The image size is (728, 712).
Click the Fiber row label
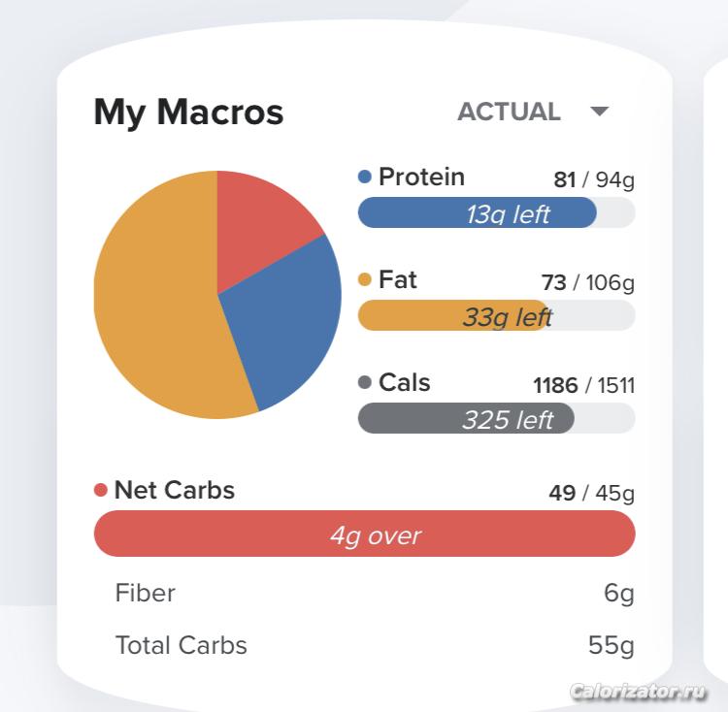[x=145, y=593]
